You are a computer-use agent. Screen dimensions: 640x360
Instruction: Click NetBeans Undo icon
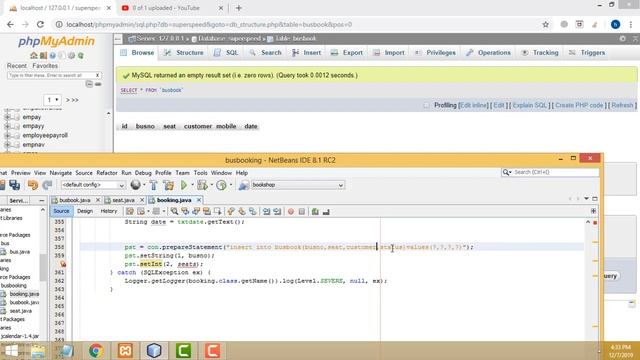click(33, 185)
